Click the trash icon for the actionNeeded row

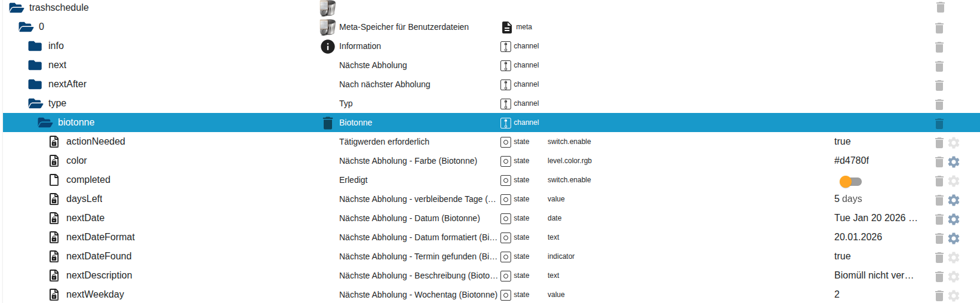tap(939, 142)
